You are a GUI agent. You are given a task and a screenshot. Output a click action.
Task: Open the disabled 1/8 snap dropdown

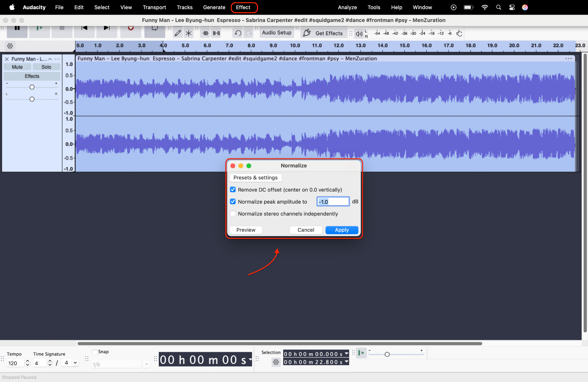click(146, 364)
